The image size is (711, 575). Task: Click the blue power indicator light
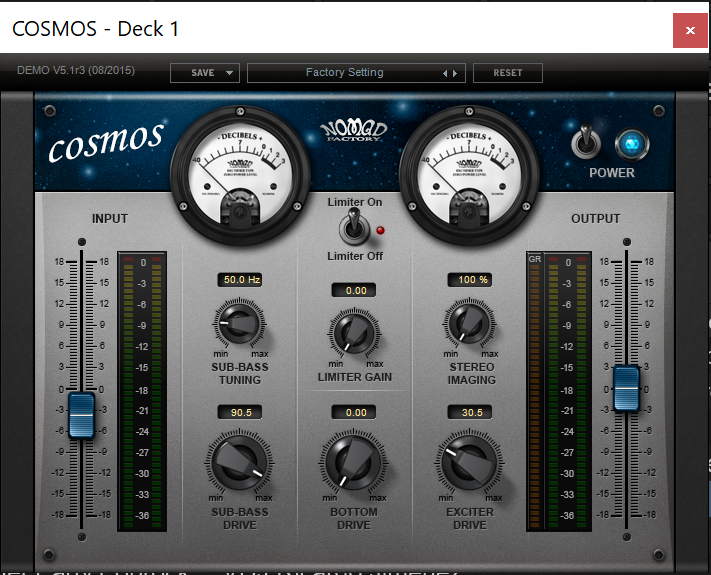coord(632,145)
